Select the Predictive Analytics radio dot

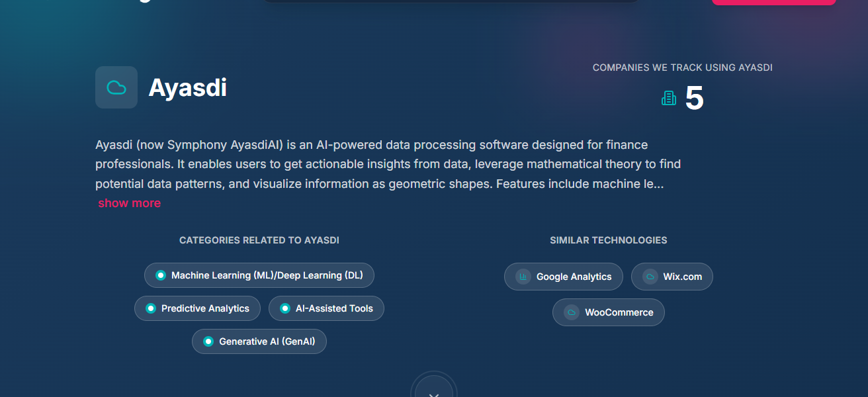point(150,308)
